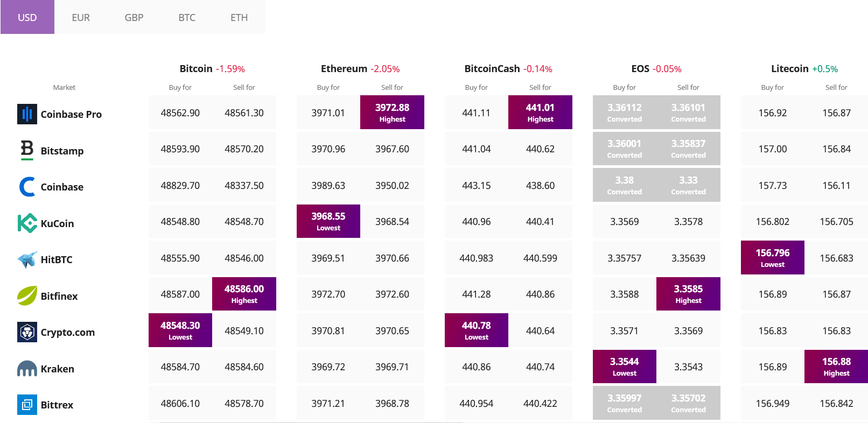Click Coinbase Litecoin sell price 156.11
This screenshot has width=868, height=423.
point(836,186)
